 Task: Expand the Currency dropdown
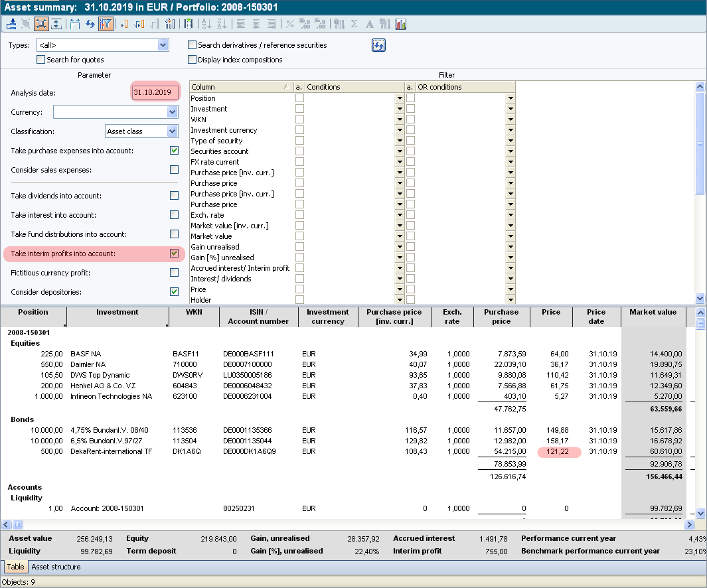click(173, 112)
